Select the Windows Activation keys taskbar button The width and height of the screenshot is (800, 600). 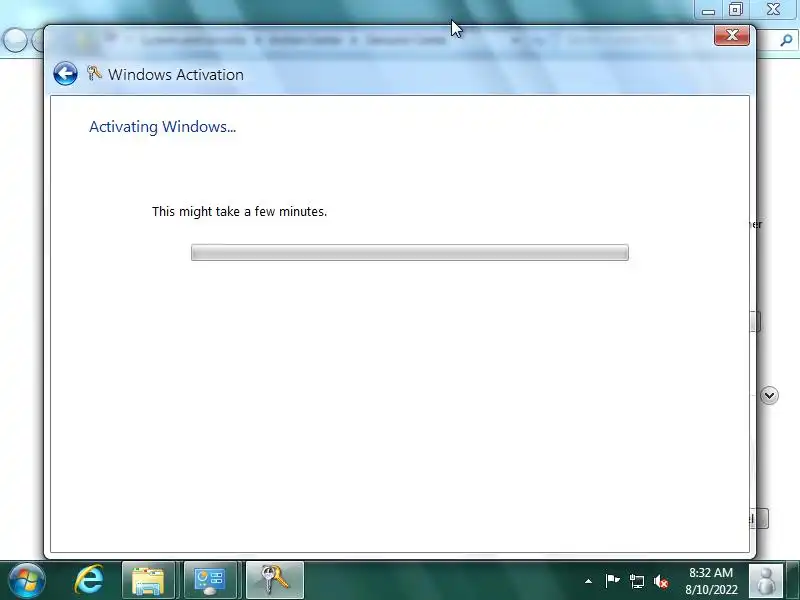(275, 580)
